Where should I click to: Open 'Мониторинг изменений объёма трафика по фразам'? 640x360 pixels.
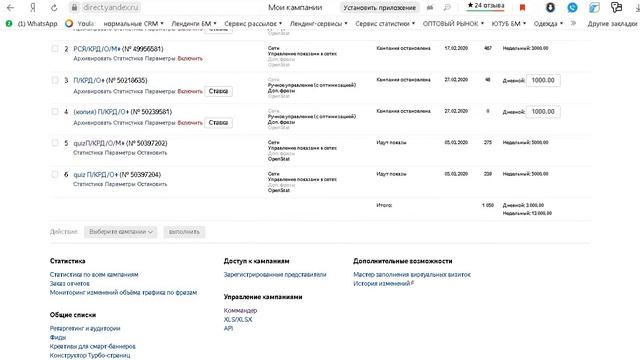pyautogui.click(x=123, y=292)
